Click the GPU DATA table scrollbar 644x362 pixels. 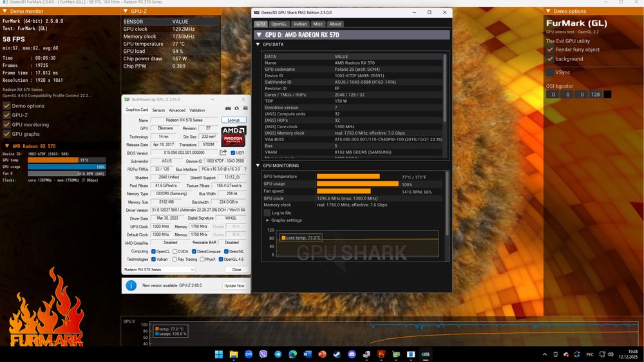coord(445,88)
